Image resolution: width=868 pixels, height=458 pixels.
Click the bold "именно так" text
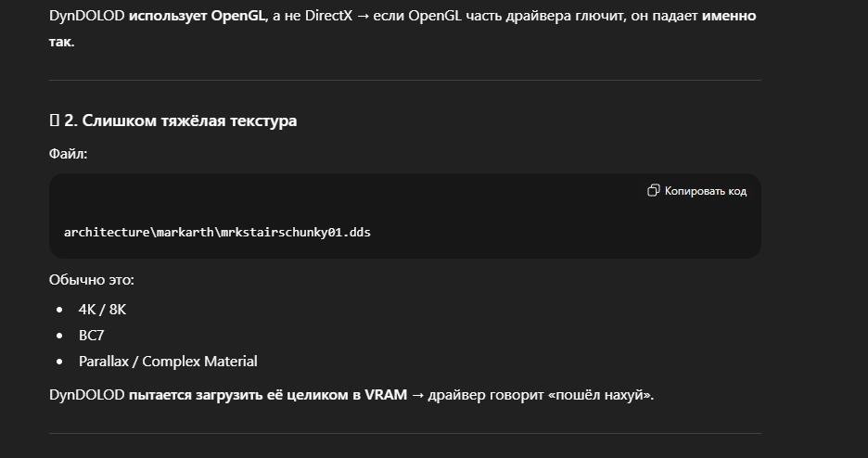tap(726, 16)
